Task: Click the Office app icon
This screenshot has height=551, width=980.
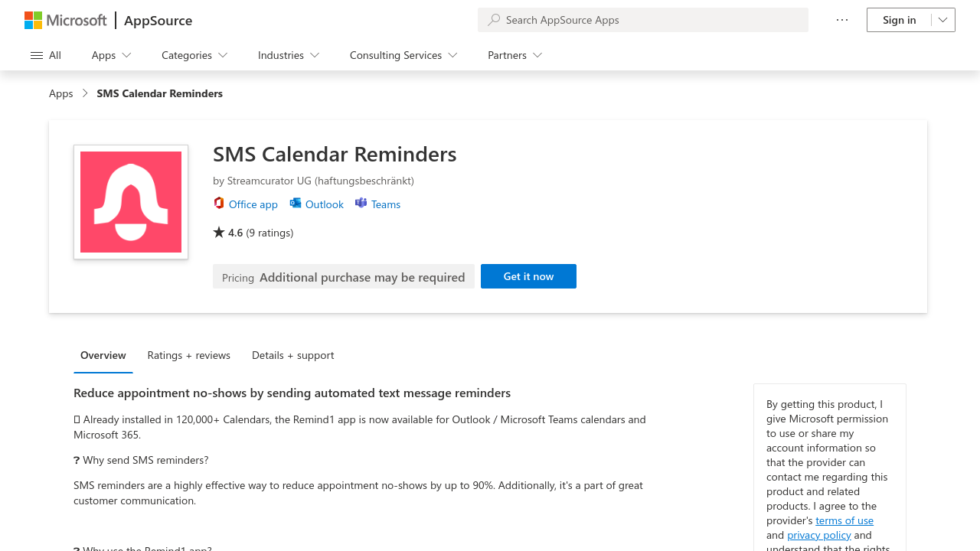Action: [x=219, y=204]
